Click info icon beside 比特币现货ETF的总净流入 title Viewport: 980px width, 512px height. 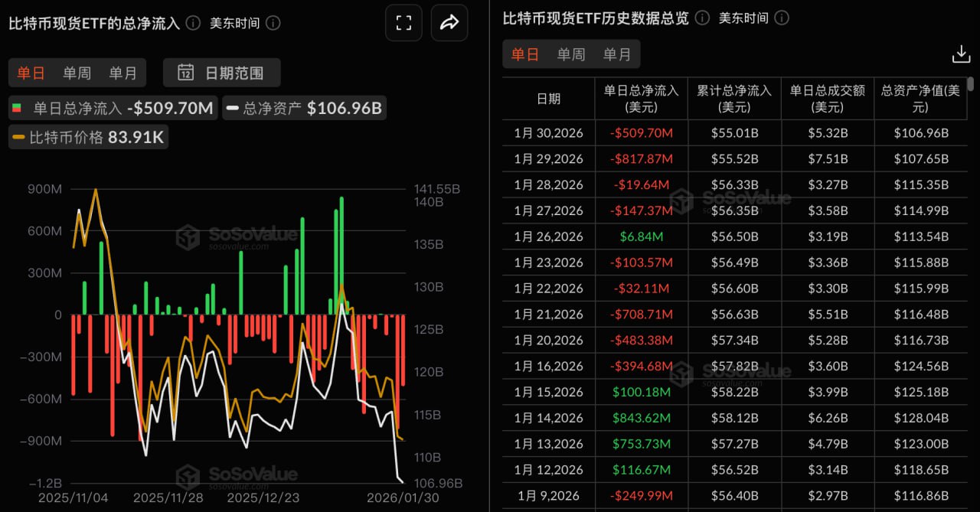(194, 23)
